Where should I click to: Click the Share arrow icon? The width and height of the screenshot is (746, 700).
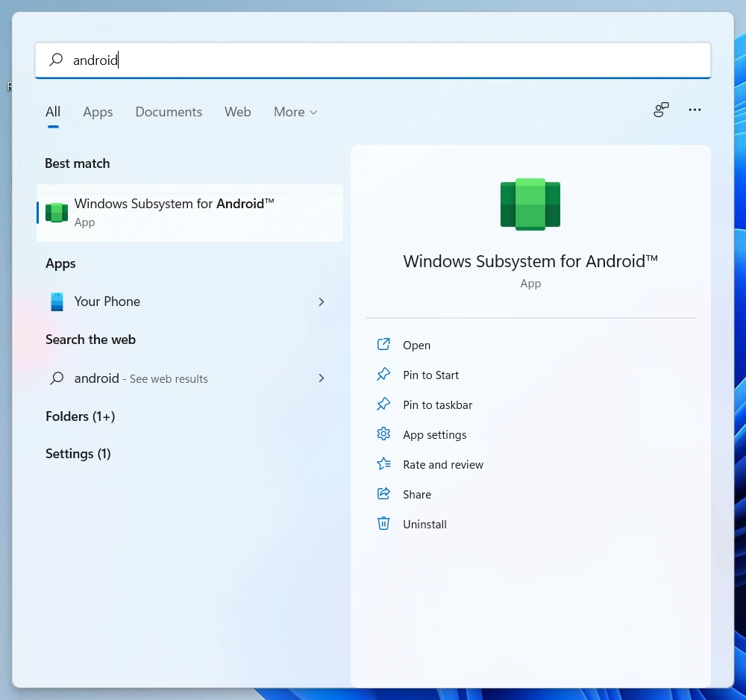pyautogui.click(x=383, y=494)
